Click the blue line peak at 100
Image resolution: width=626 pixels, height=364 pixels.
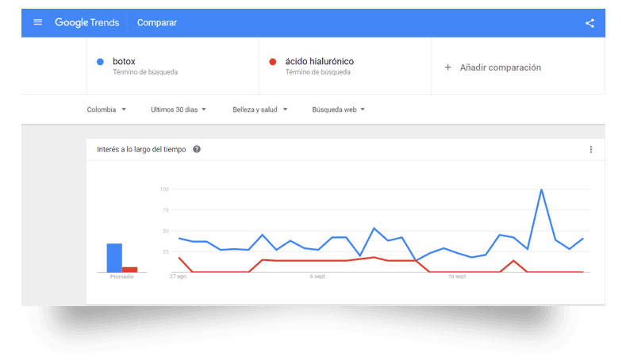point(541,190)
